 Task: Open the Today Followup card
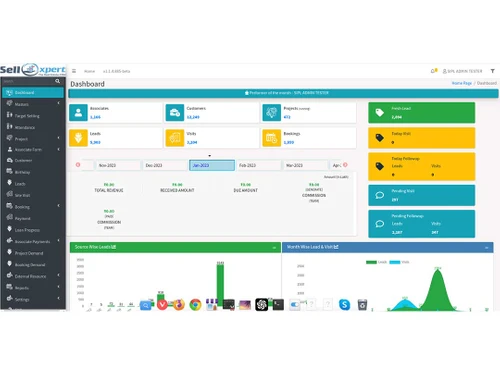coord(421,166)
